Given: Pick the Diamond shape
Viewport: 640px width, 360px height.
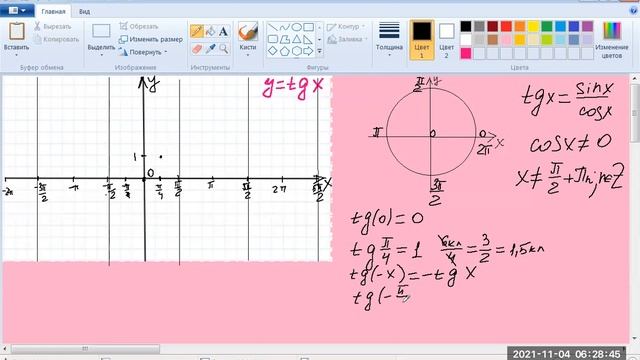Looking at the screenshot, I should pos(273,51).
